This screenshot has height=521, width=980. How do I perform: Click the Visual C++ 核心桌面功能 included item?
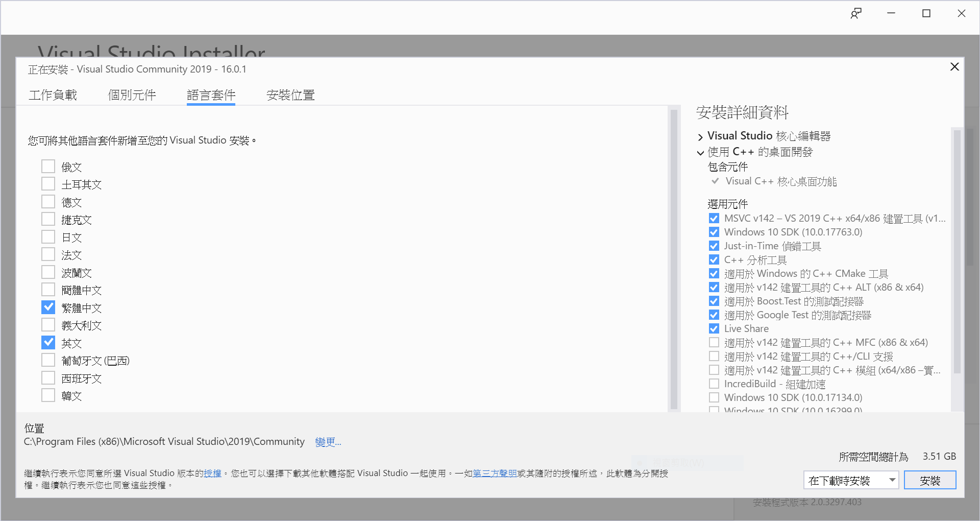pos(781,182)
